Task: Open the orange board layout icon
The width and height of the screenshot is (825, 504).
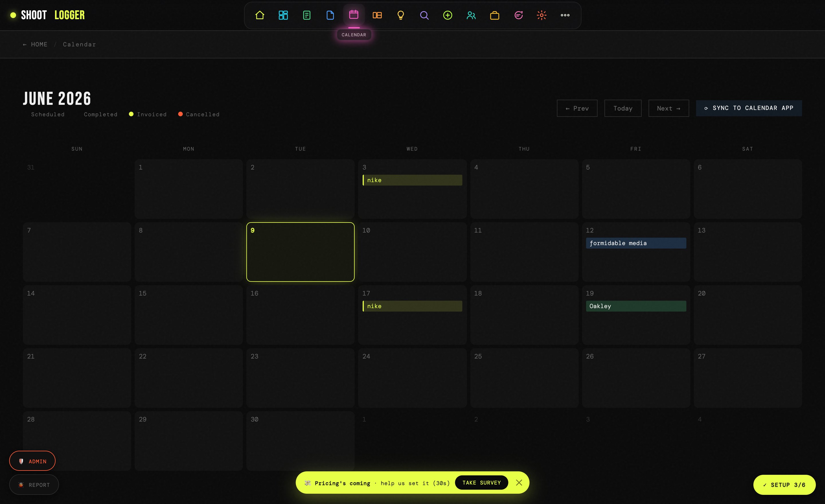Action: [x=377, y=15]
